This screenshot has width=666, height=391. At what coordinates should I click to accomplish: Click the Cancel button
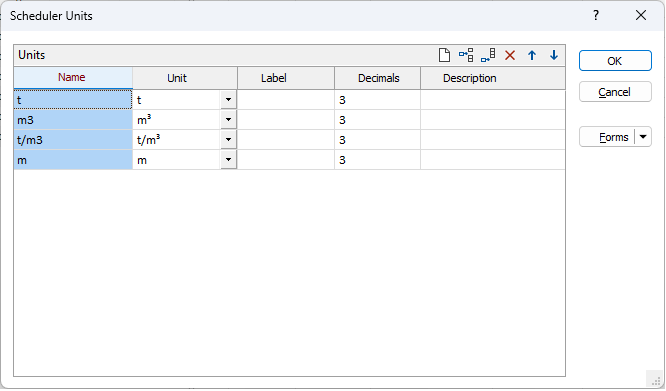[x=615, y=92]
